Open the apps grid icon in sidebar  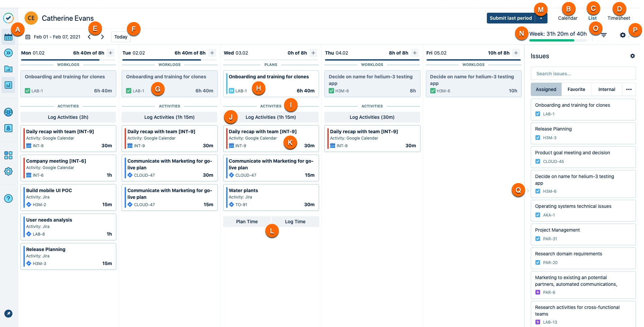(x=8, y=155)
